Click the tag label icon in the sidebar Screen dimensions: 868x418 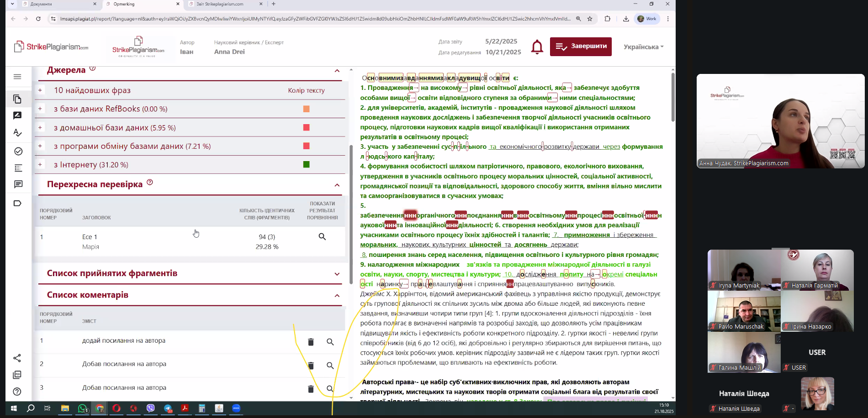(17, 204)
